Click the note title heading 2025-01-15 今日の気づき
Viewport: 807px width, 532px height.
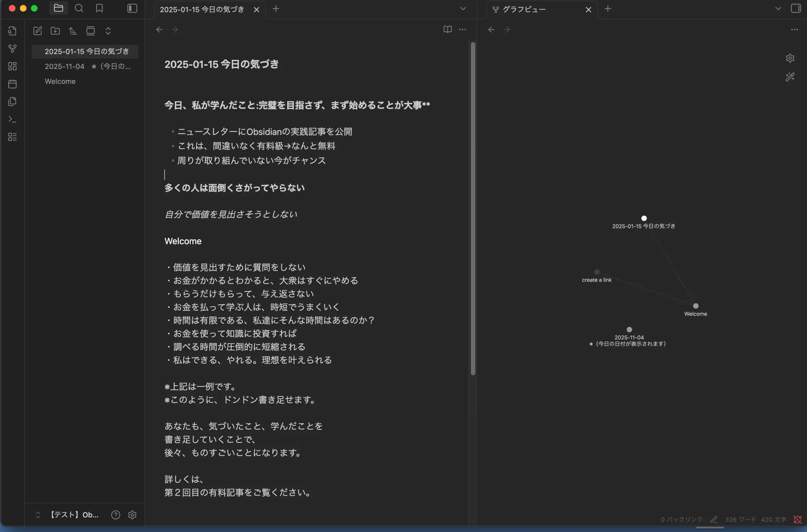click(221, 64)
